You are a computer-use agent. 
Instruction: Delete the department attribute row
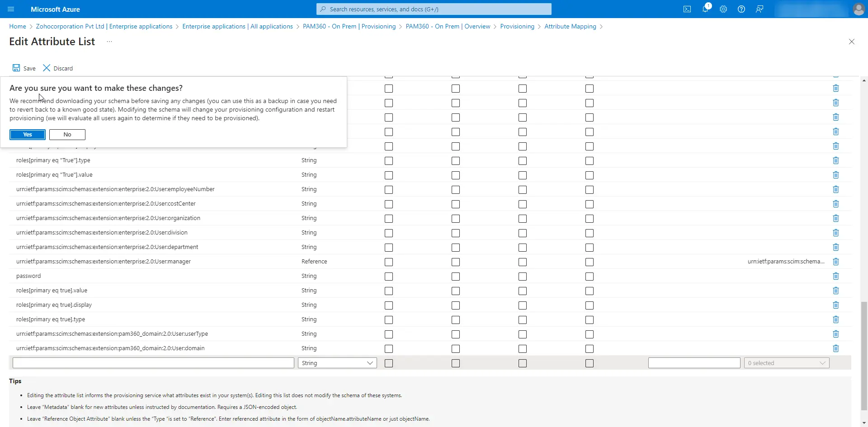pyautogui.click(x=836, y=247)
